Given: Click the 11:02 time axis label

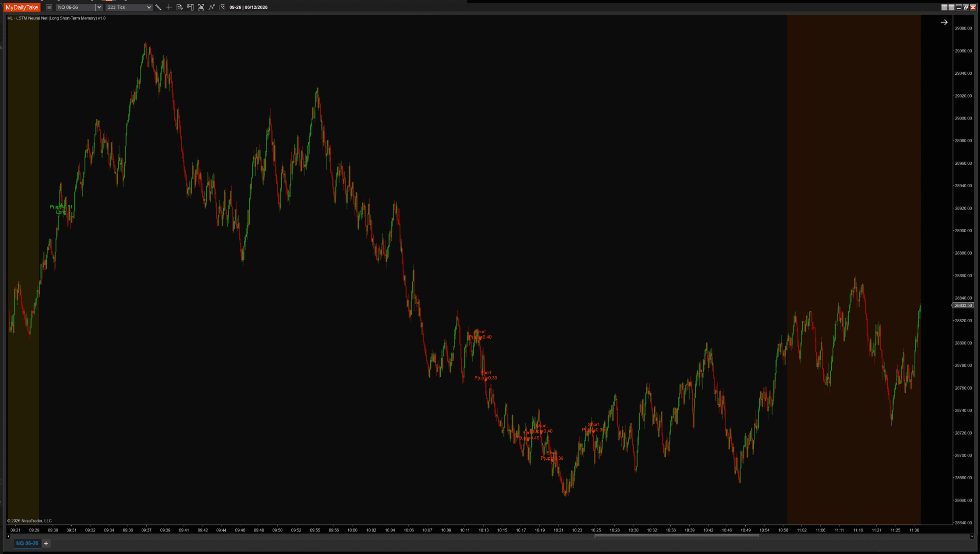Looking at the screenshot, I should pos(802,530).
